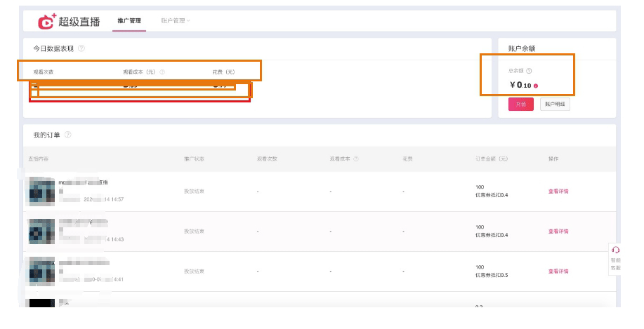Open the first order's livestream thumbnail
The image size is (644, 329).
click(41, 191)
